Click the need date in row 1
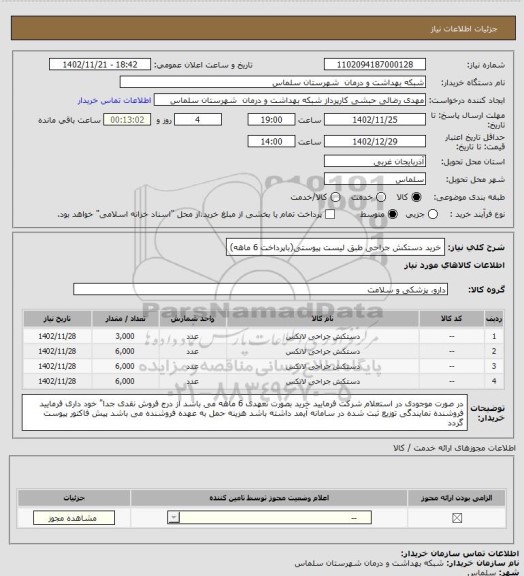 [57, 336]
